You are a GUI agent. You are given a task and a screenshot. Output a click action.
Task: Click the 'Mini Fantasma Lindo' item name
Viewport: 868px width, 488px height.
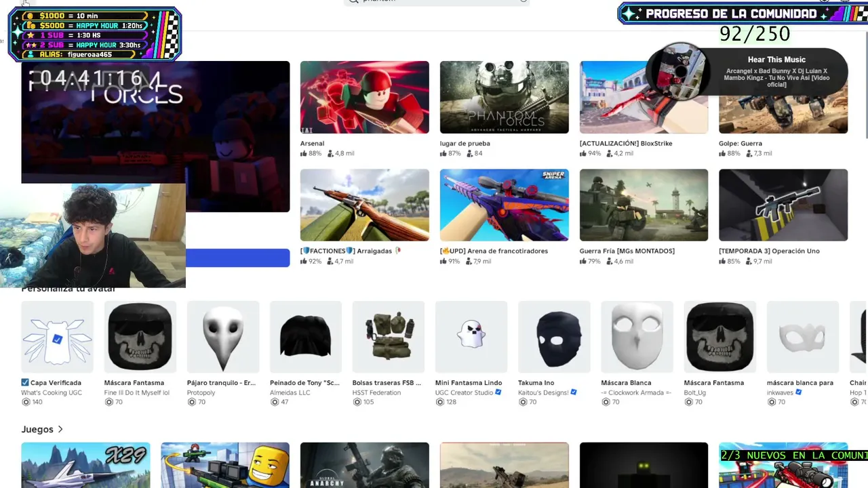tap(469, 383)
